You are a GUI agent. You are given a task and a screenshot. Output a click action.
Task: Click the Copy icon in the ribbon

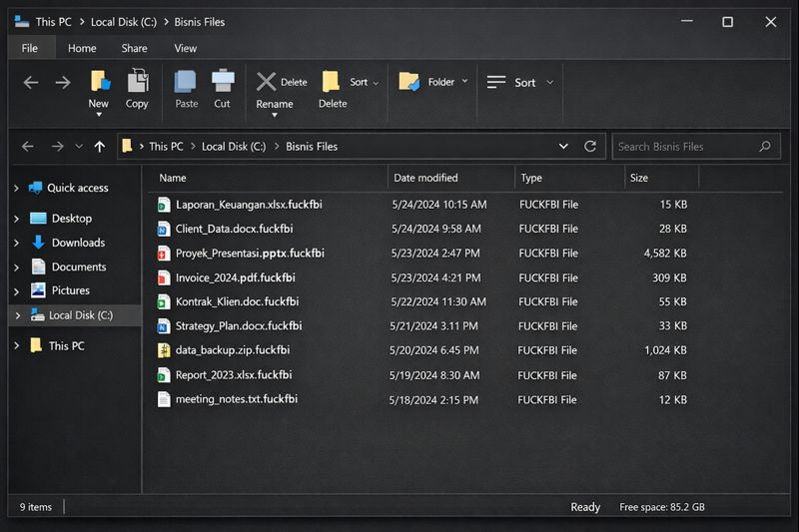point(138,82)
